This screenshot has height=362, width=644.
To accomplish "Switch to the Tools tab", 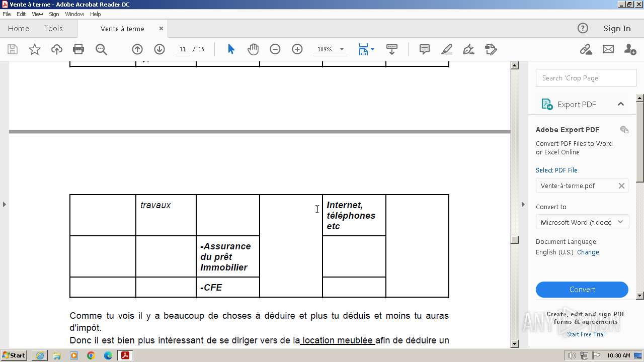I will 53,29.
